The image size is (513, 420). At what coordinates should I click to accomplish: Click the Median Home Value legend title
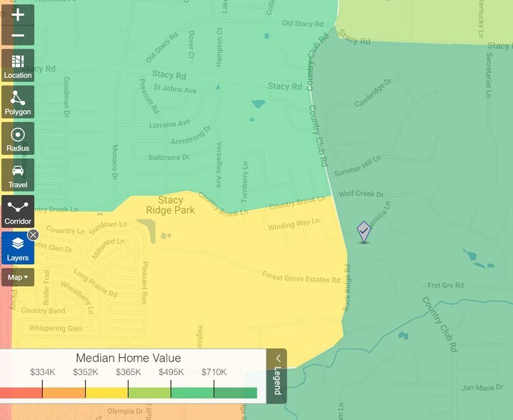tap(129, 359)
